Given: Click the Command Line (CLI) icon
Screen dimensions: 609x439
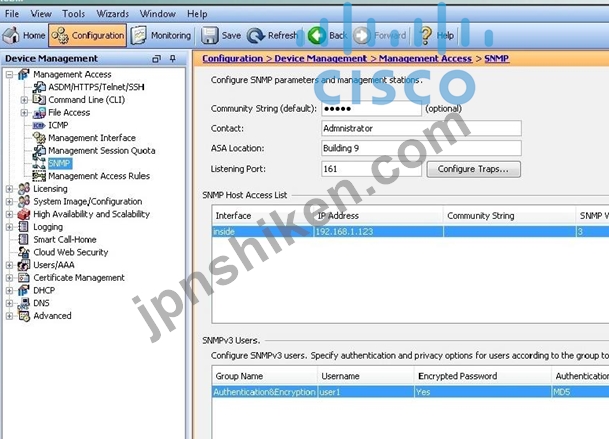Looking at the screenshot, I should pos(39,99).
